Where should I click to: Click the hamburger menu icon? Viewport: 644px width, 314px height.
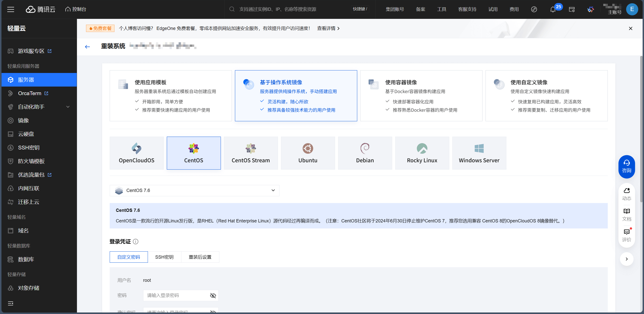(x=11, y=10)
